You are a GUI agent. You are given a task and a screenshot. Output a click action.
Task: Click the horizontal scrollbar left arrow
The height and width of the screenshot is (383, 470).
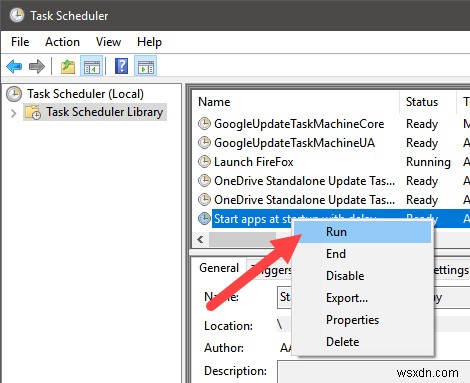200,239
